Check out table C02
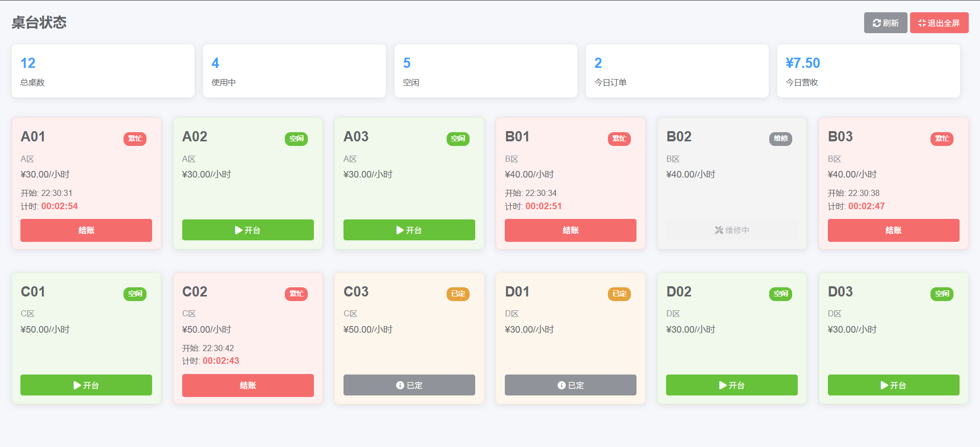 pyautogui.click(x=248, y=385)
